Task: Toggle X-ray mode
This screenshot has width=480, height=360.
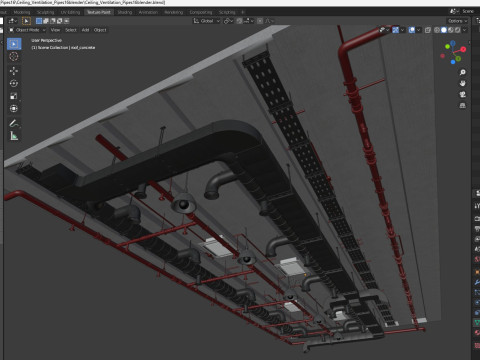Action: [x=428, y=30]
